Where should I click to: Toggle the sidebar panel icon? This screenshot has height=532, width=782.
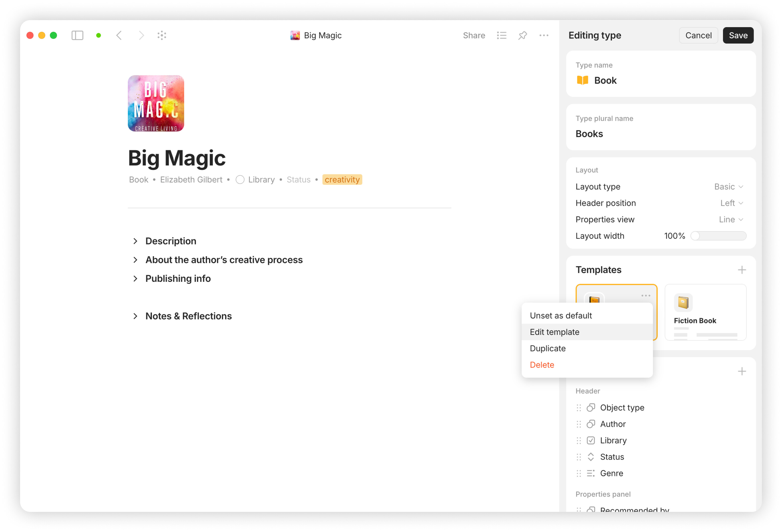pos(77,35)
